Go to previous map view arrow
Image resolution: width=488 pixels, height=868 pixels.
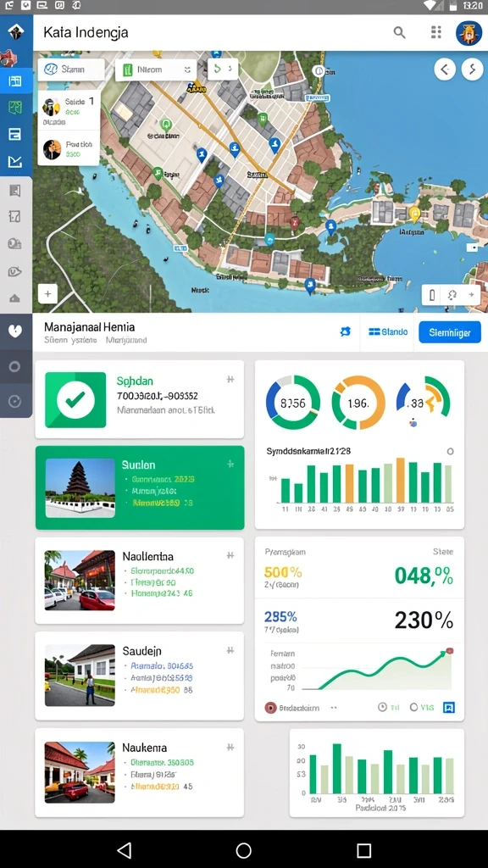445,70
